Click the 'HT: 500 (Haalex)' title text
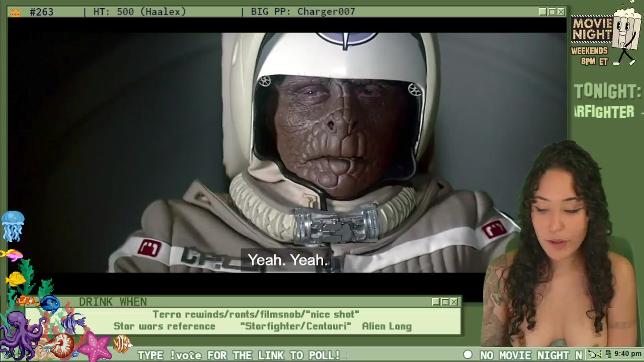The image size is (644, 362). [140, 12]
